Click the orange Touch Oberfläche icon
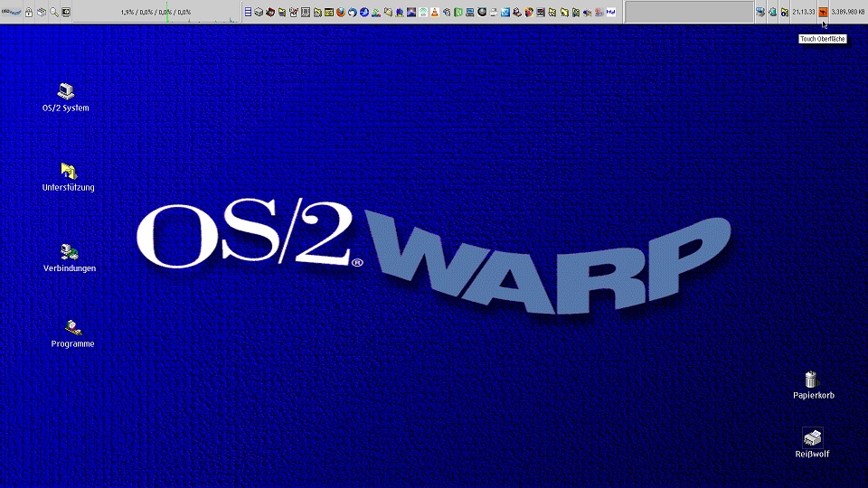868x488 pixels. point(823,12)
